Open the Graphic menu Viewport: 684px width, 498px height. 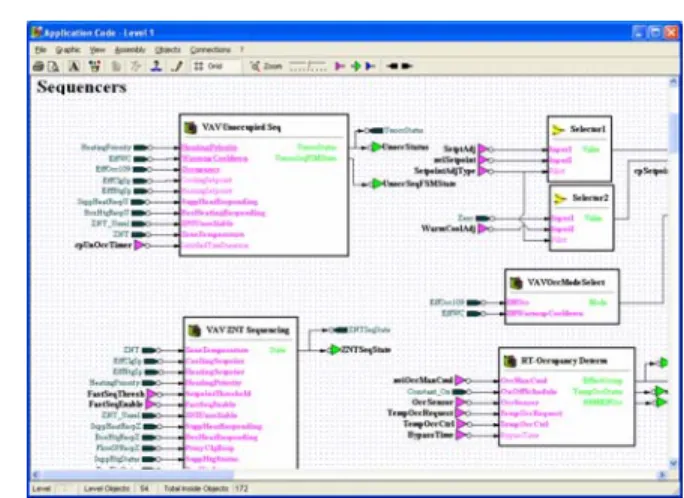(68, 50)
